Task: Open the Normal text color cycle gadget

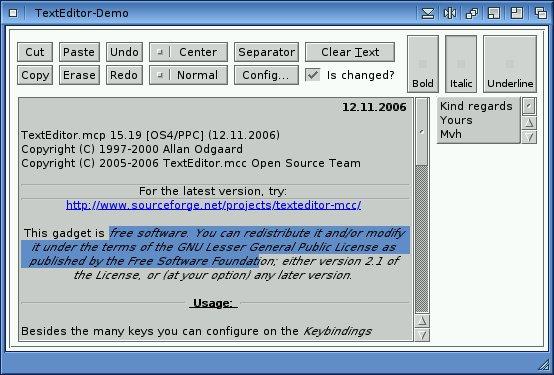Action: tap(188, 75)
